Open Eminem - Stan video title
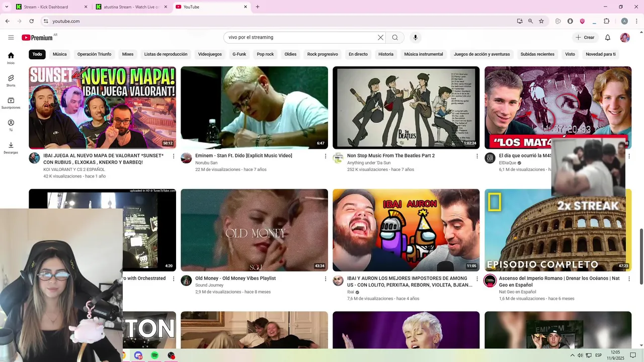The height and width of the screenshot is (362, 644). (244, 156)
